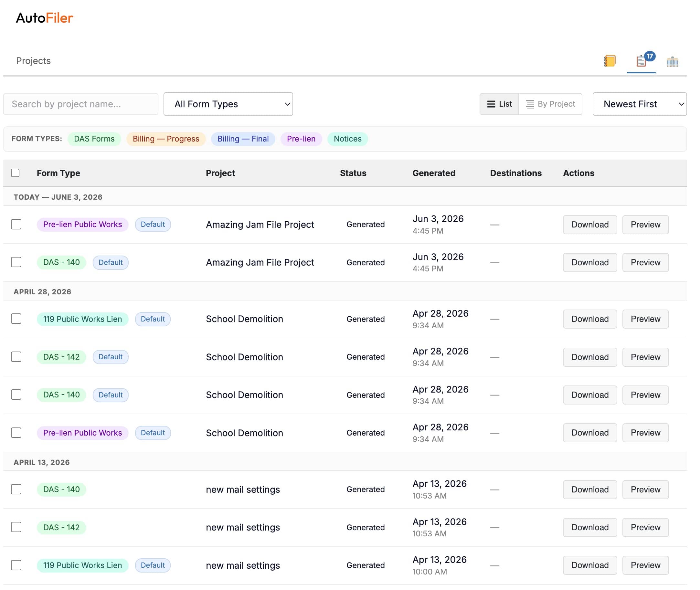Image resolution: width=700 pixels, height=590 pixels.
Task: Click the AutoFiler logo
Action: coord(45,18)
